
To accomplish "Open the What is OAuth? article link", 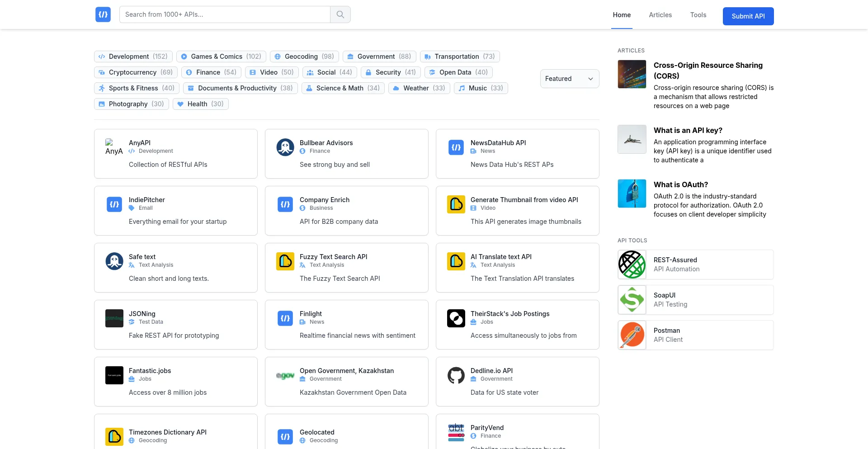I will (x=680, y=184).
